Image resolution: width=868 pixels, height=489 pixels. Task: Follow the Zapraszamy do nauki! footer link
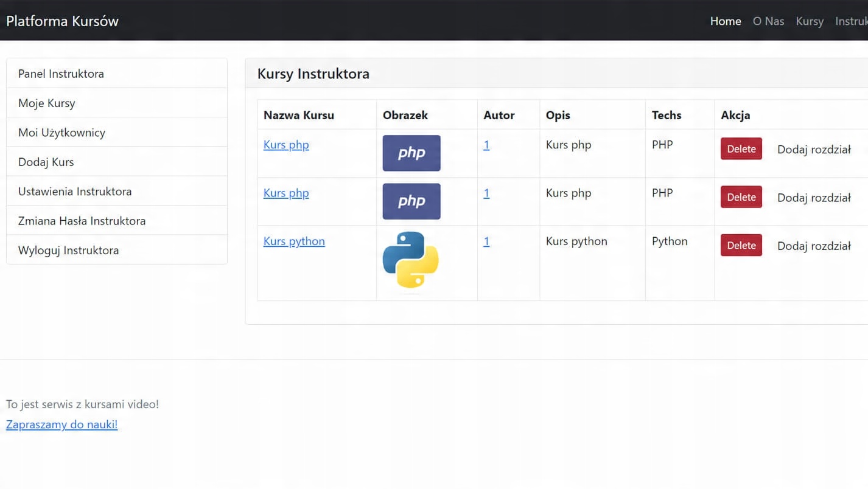tap(61, 425)
